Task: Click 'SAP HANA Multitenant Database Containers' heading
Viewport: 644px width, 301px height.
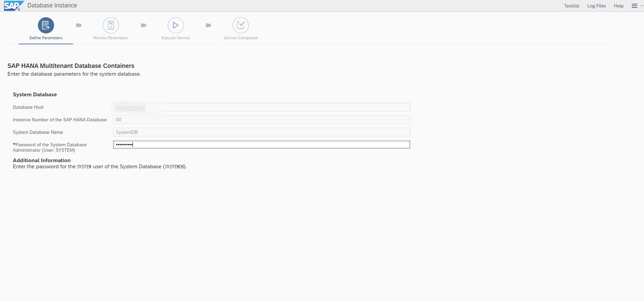Action: point(71,66)
